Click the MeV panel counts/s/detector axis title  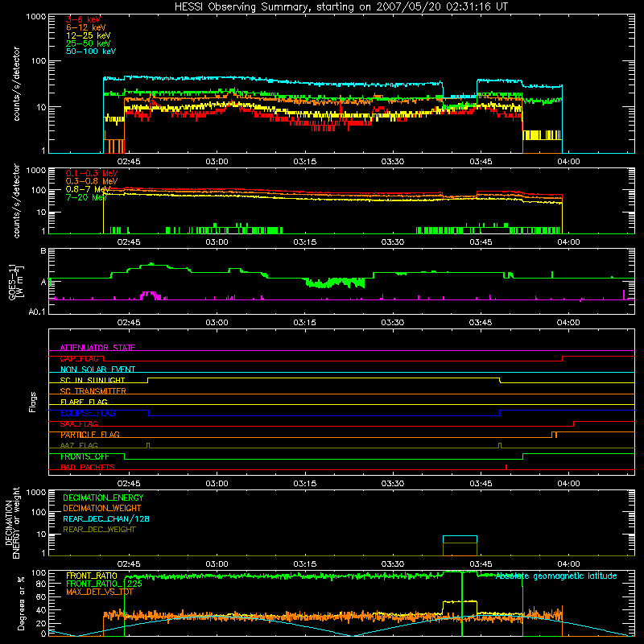17,200
